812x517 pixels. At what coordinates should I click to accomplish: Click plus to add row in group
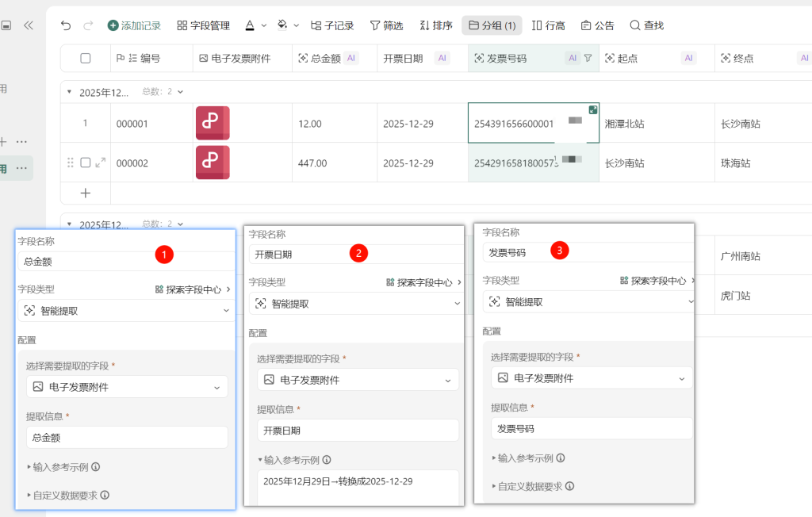86,193
